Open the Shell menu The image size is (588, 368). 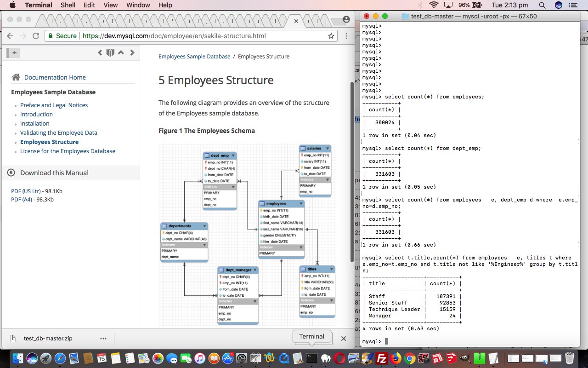point(68,5)
